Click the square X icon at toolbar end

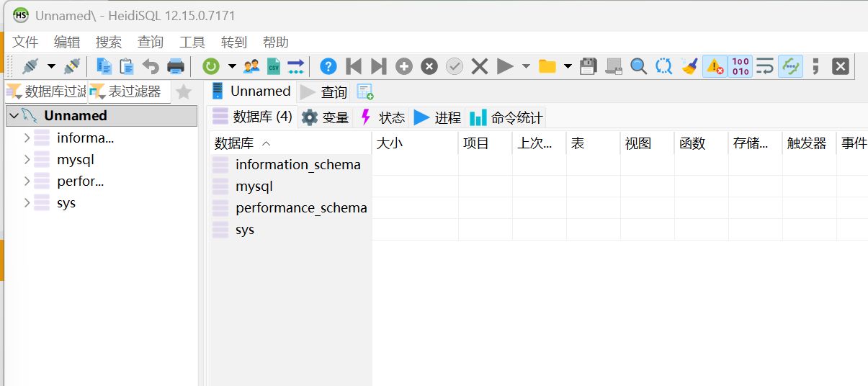point(841,66)
